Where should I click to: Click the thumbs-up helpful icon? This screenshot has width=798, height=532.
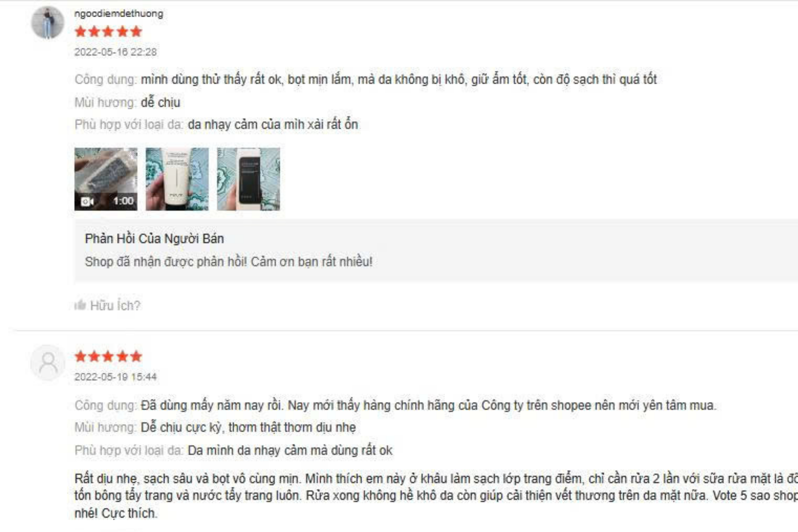click(x=80, y=305)
